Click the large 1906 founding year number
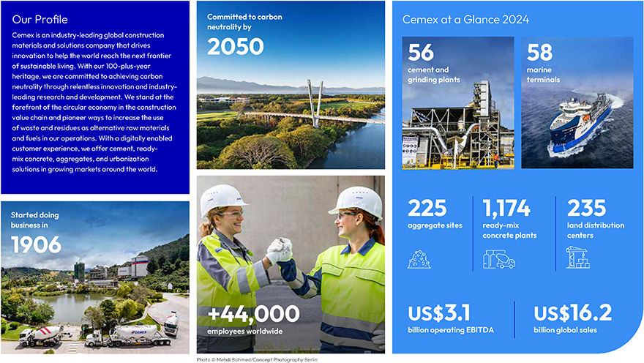The width and height of the screenshot is (644, 363). 36,244
